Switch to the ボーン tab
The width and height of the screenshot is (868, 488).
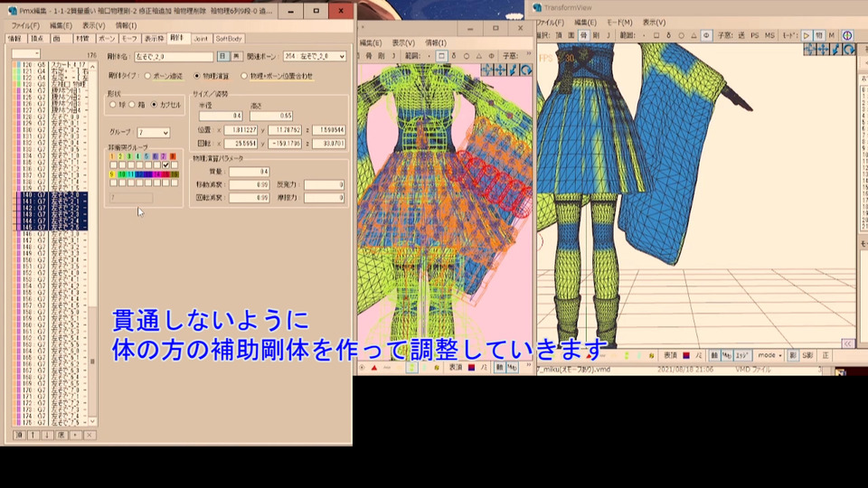pyautogui.click(x=107, y=39)
